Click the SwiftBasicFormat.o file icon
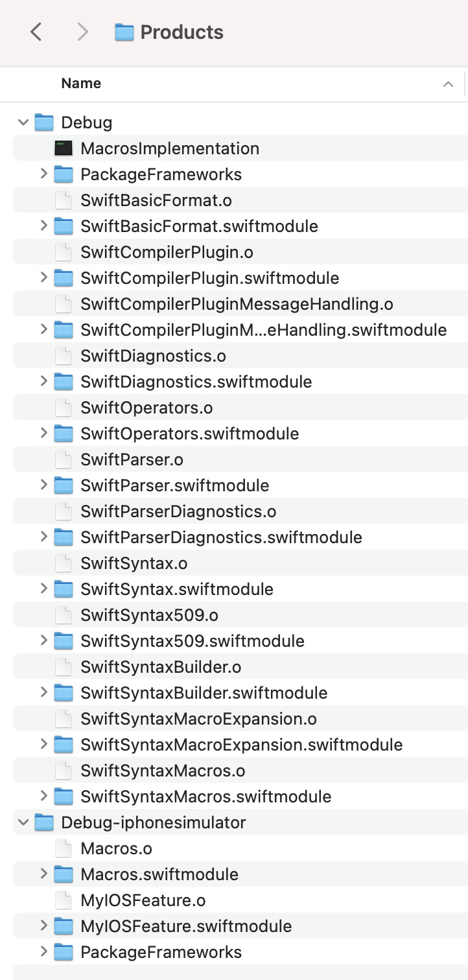The height and width of the screenshot is (980, 468). pyautogui.click(x=64, y=200)
